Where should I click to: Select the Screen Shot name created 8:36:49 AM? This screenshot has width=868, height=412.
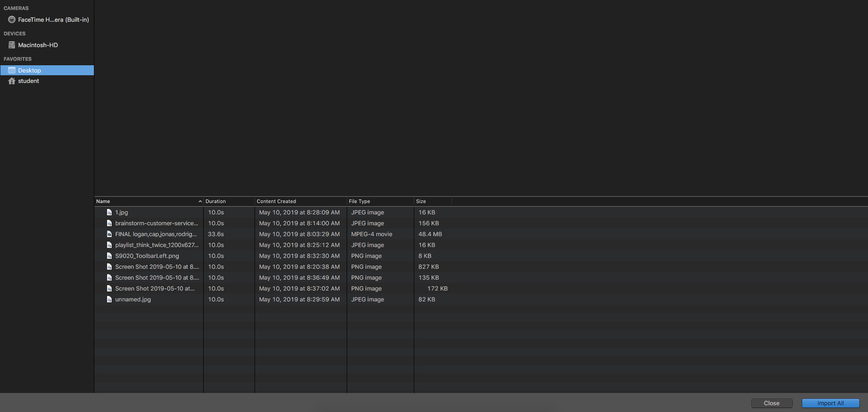157,277
